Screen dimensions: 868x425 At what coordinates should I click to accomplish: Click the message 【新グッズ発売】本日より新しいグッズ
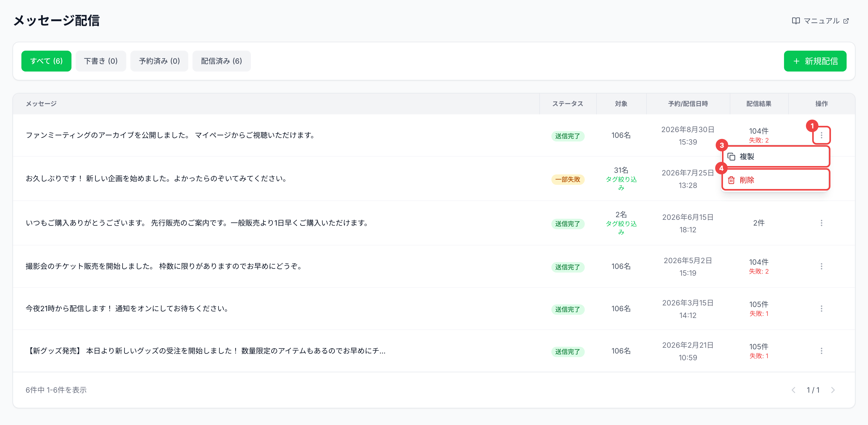coord(206,351)
